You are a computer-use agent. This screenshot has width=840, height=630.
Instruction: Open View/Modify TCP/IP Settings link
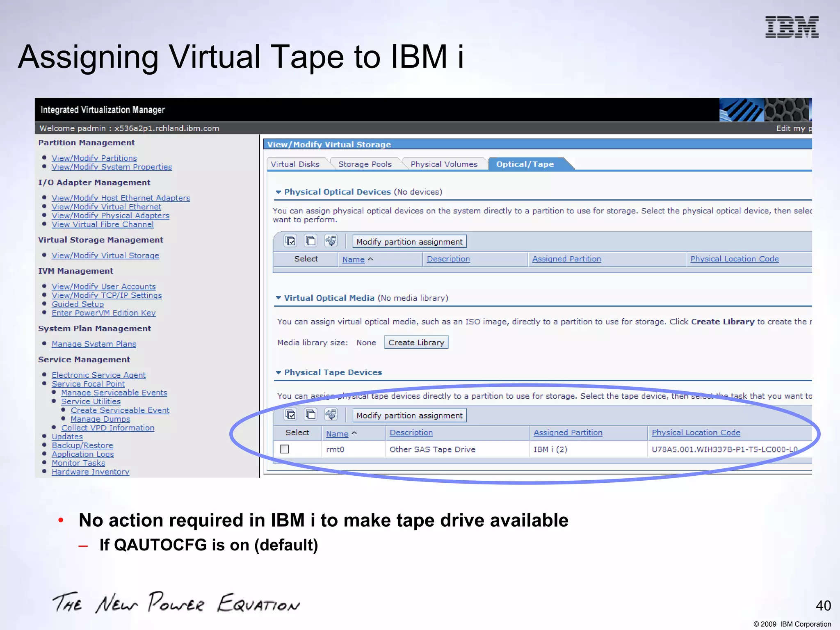click(x=107, y=295)
